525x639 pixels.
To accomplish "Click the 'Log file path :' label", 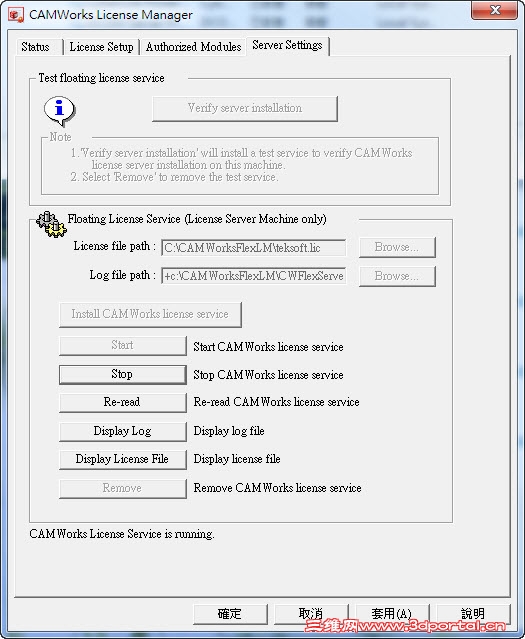I will pyautogui.click(x=123, y=275).
